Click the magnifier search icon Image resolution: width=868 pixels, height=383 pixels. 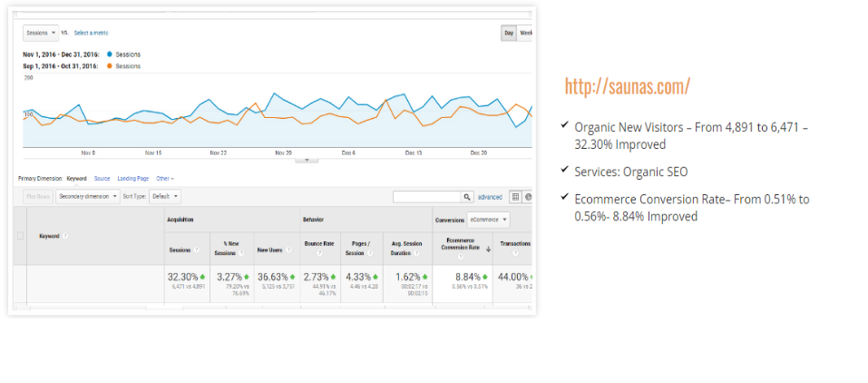(x=467, y=197)
